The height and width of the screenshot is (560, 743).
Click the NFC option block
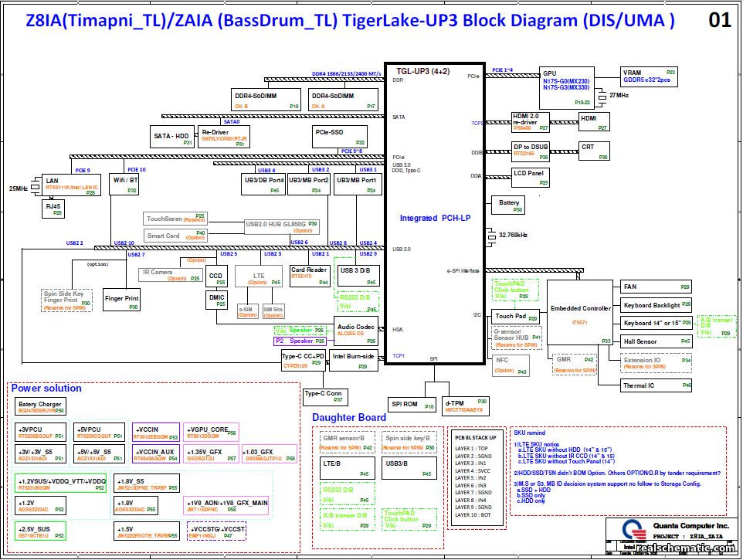coord(511,365)
